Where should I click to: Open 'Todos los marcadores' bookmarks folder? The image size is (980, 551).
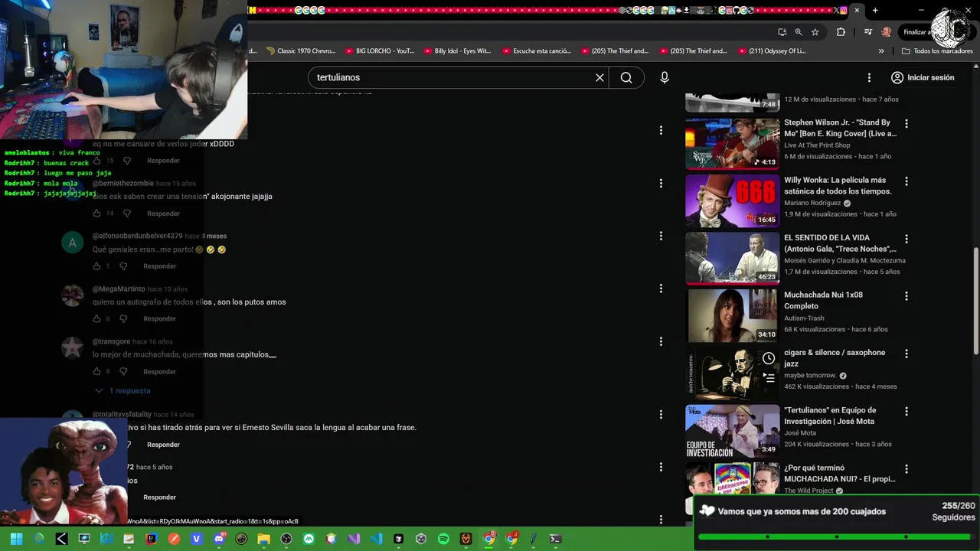pyautogui.click(x=938, y=51)
